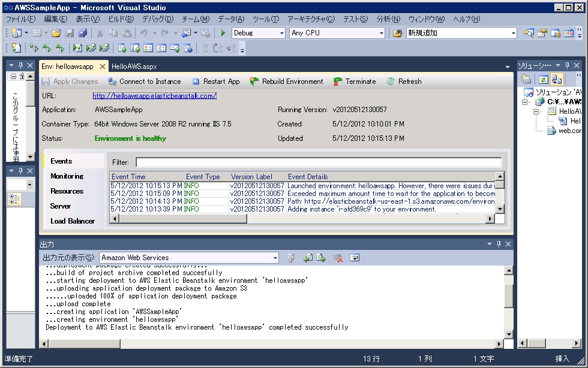
Task: Open the Debug configuration dropdown
Action: (x=282, y=33)
